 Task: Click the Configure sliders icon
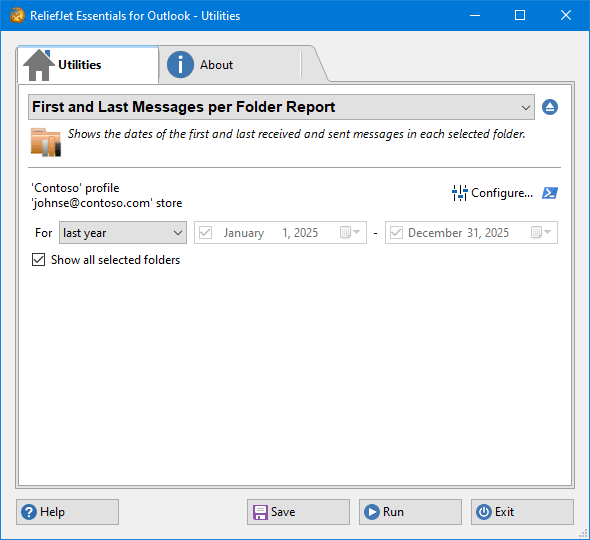point(459,193)
